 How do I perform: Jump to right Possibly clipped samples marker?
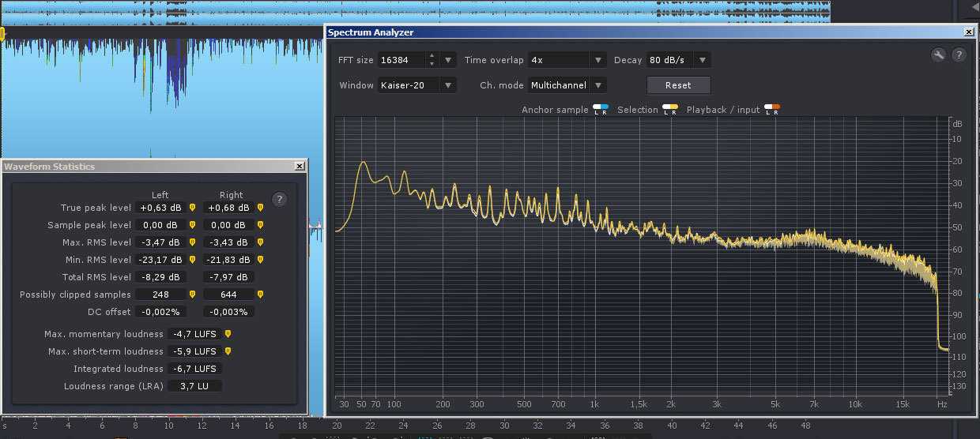(260, 295)
